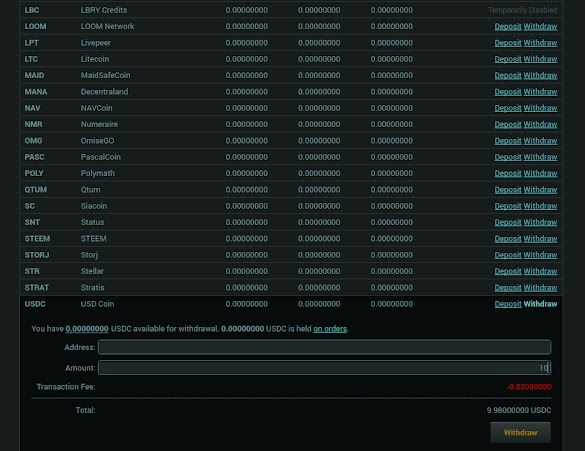Open Deposit for PascalCoin
Screen dimensions: 585x451
pos(508,157)
